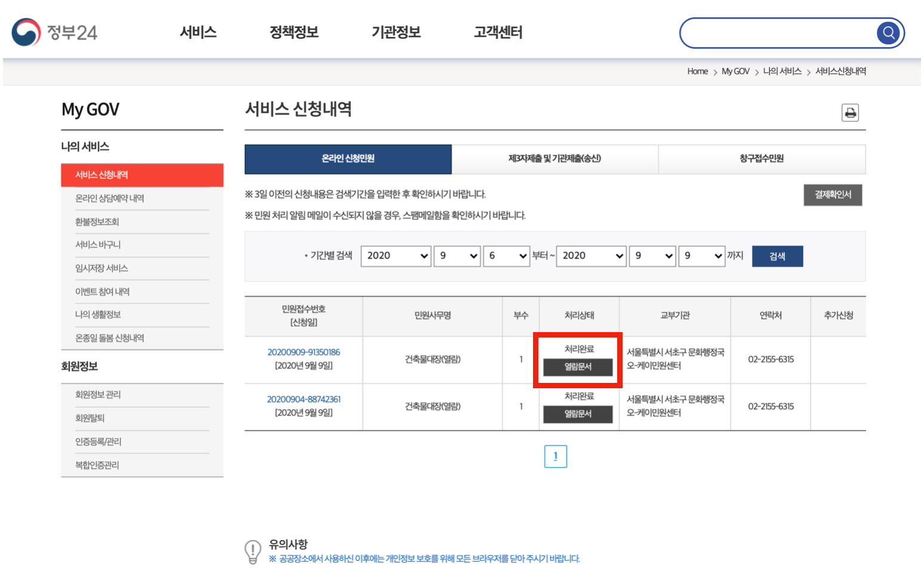The width and height of the screenshot is (924, 583).
Task: Switch to 제3자제출 및 기관제출(송신) tab
Action: 555,159
